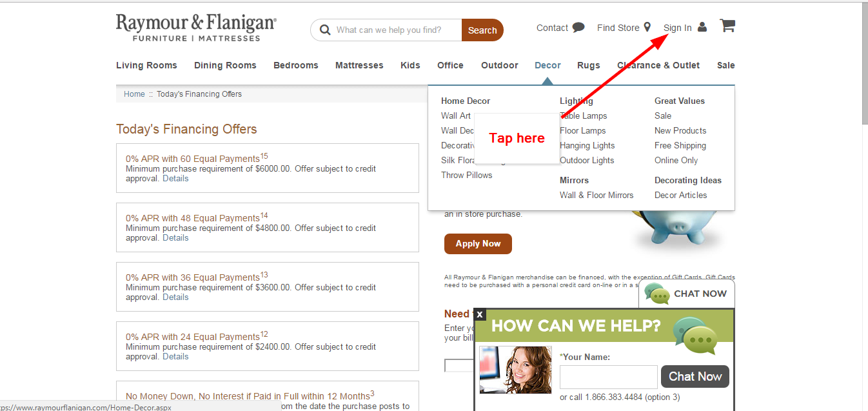Click the Home breadcrumb link
Screen dimensions: 868x411
coord(134,94)
